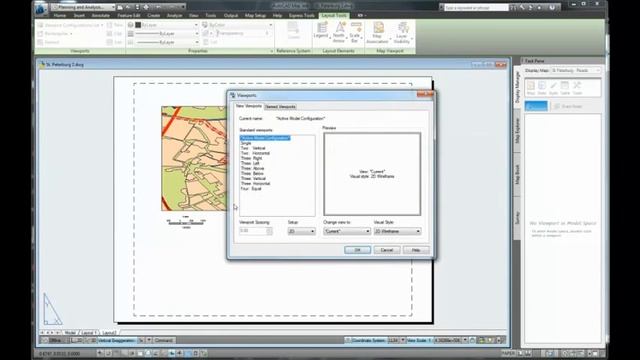Switch to the Model tab
The height and width of the screenshot is (360, 640).
point(70,333)
